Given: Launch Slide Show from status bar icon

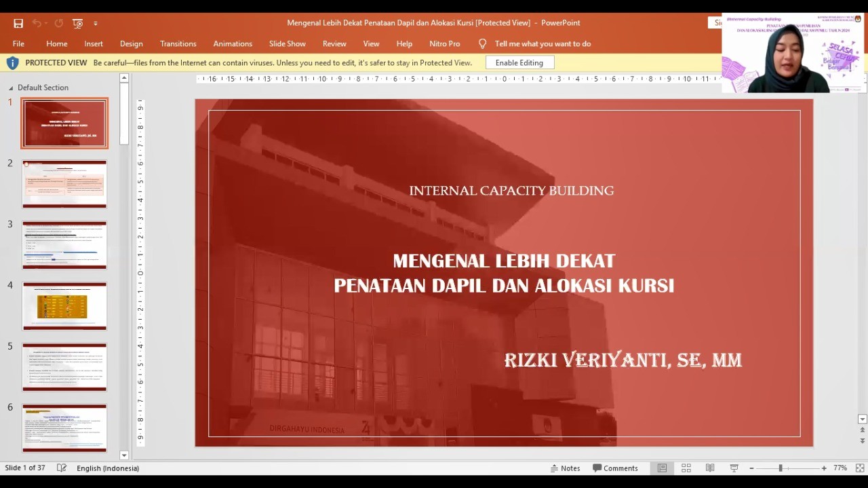Looking at the screenshot, I should (x=734, y=468).
